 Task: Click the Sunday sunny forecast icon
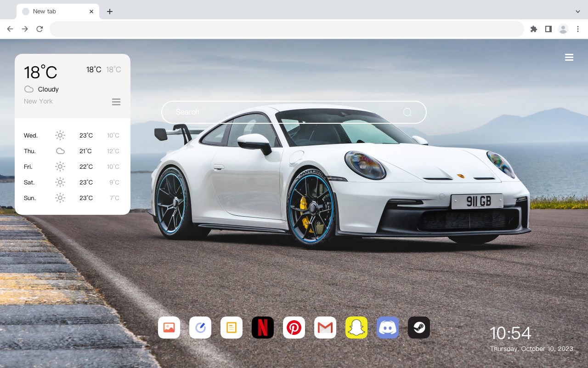pos(60,198)
